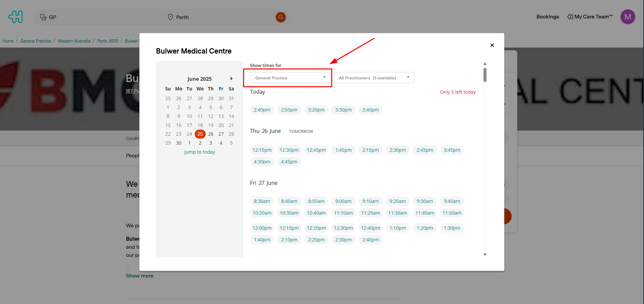Open My Care Team page
Screen dimensions: 644x304
(590, 17)
